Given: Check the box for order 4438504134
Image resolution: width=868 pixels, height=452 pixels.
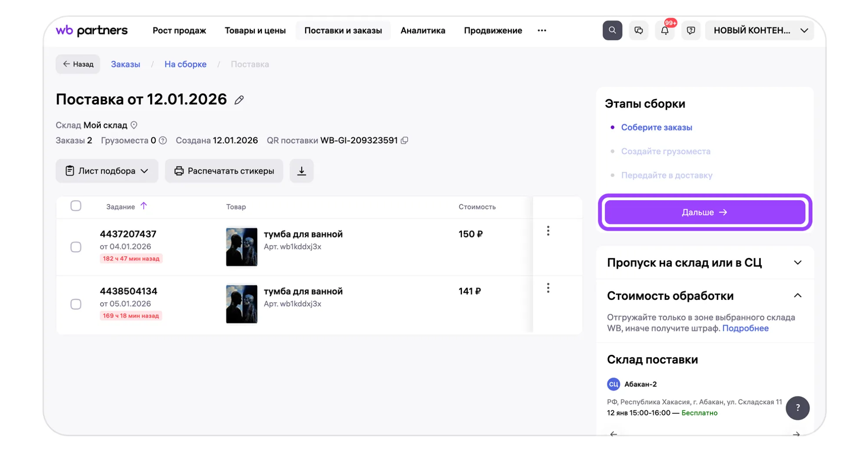Looking at the screenshot, I should (76, 304).
